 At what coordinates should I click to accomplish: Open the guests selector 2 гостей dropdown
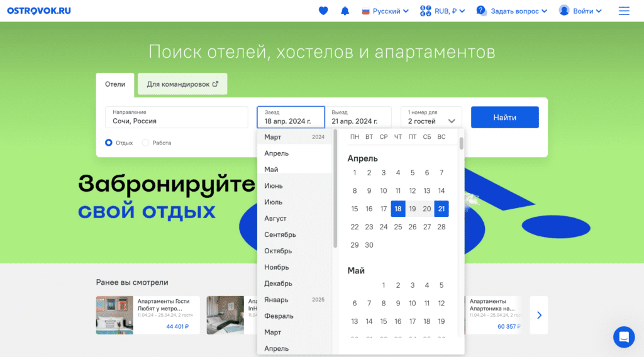point(431,117)
